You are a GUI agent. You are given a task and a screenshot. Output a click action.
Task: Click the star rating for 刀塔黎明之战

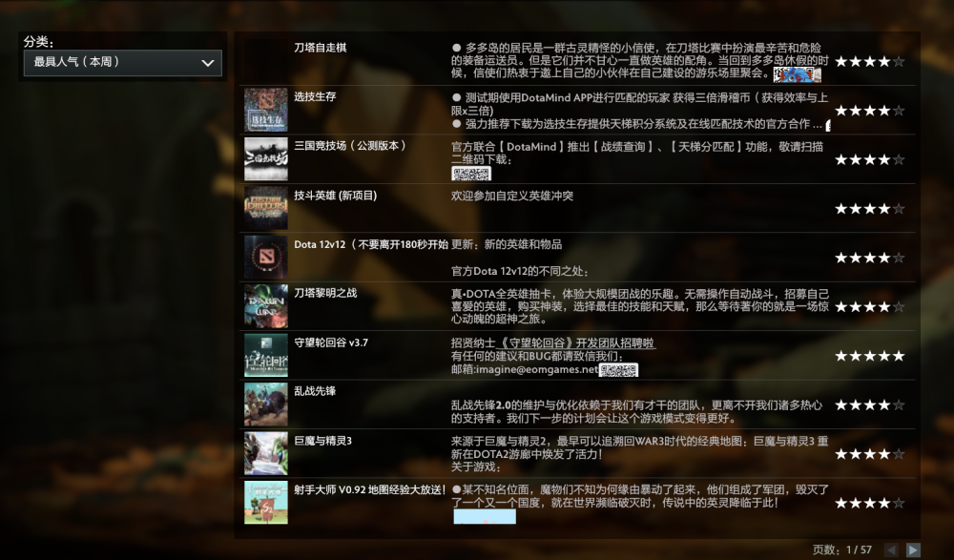pyautogui.click(x=869, y=307)
